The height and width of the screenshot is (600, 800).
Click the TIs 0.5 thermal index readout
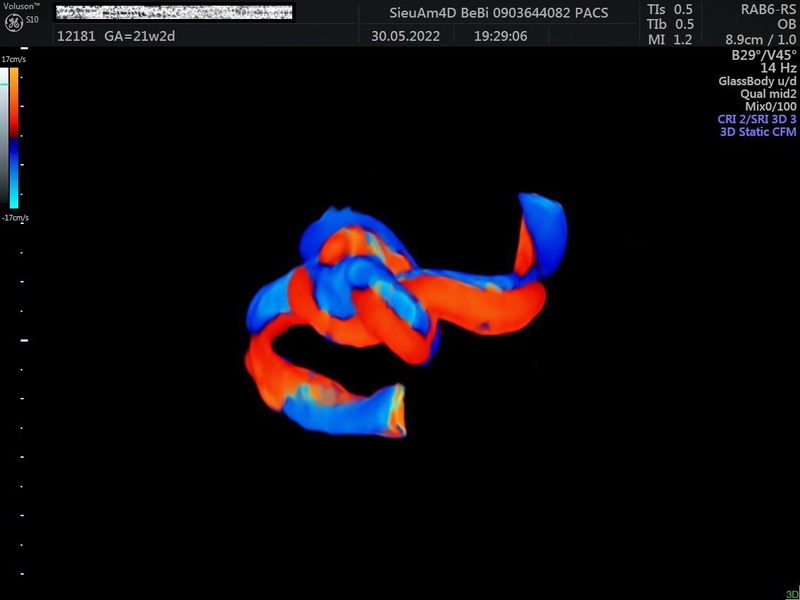(671, 9)
